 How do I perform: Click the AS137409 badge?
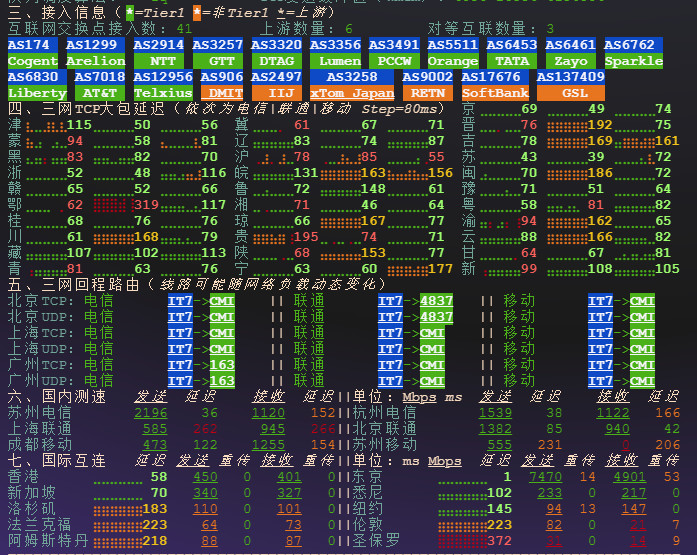click(571, 77)
